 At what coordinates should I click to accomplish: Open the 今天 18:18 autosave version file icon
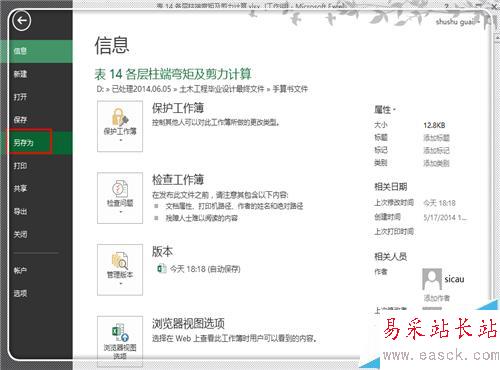point(162,268)
